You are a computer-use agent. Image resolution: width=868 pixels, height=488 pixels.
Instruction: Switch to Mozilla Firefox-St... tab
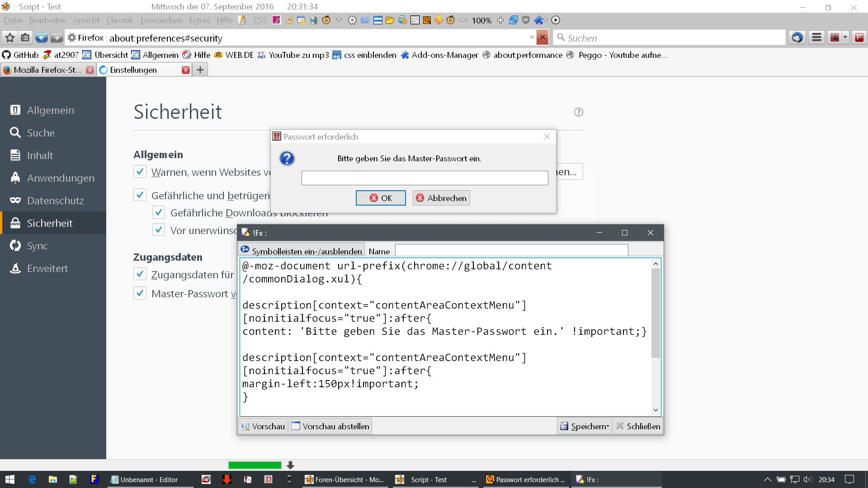click(47, 70)
